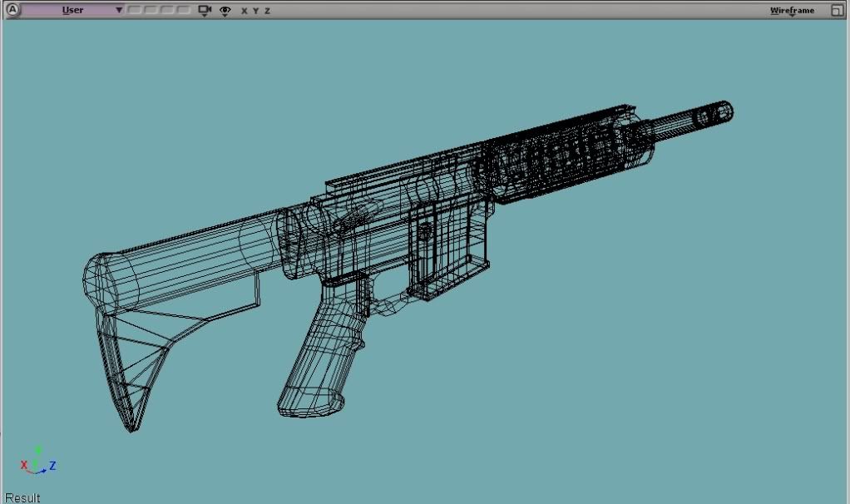Switch view to the Z axis
850x504 pixels.
click(267, 11)
